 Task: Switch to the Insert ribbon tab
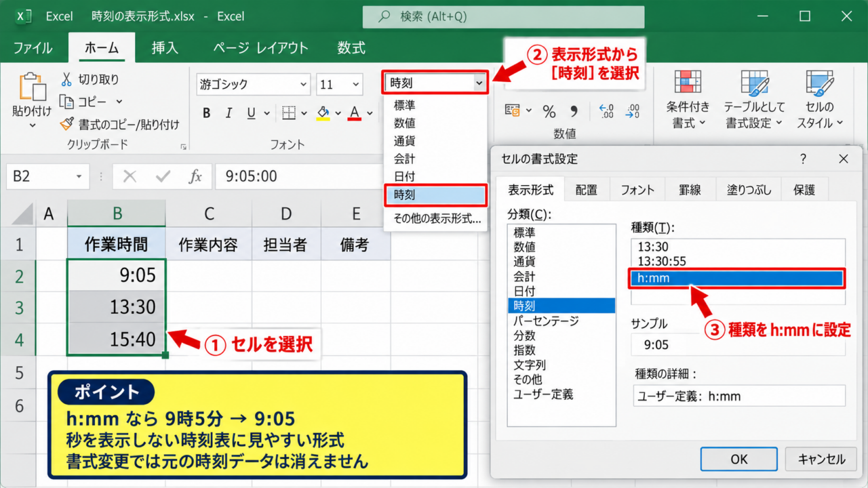(165, 48)
